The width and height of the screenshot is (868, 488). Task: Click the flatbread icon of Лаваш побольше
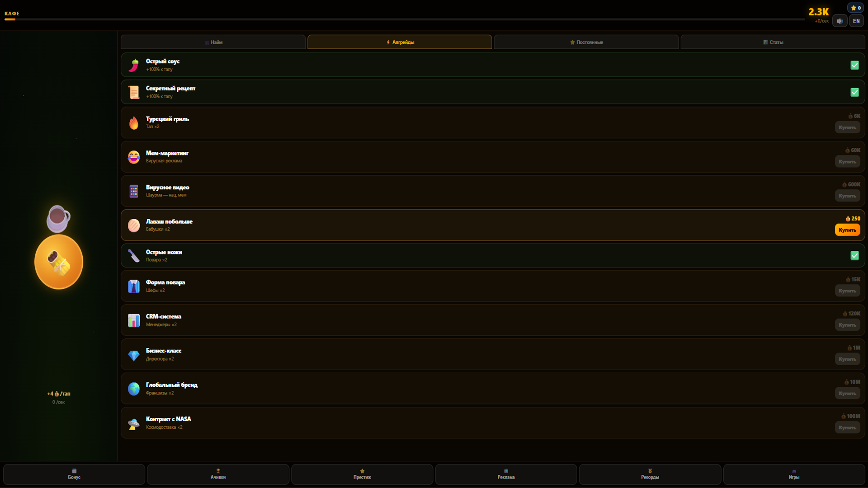134,225
